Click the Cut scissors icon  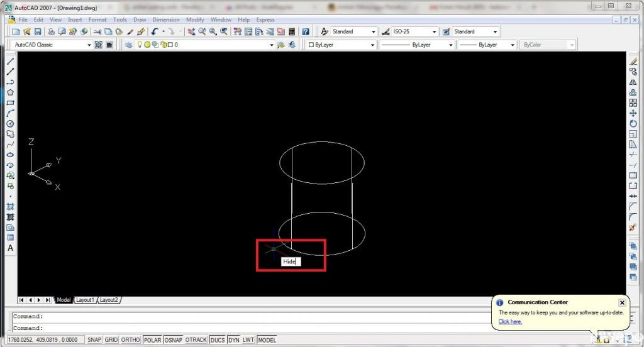pyautogui.click(x=97, y=31)
